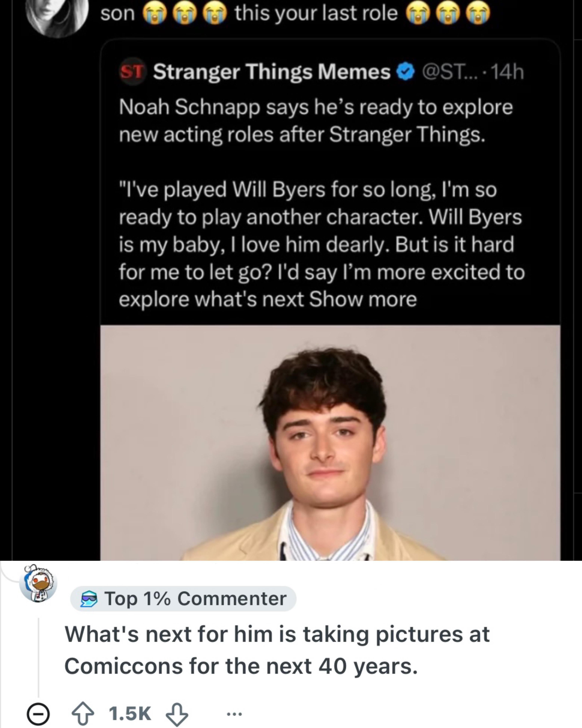582x728 pixels.
Task: Click the red ST logo avatar
Action: [132, 72]
